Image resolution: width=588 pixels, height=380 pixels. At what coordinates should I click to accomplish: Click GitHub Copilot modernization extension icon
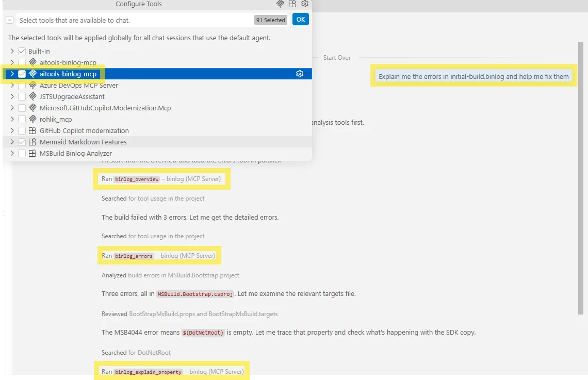coord(32,130)
